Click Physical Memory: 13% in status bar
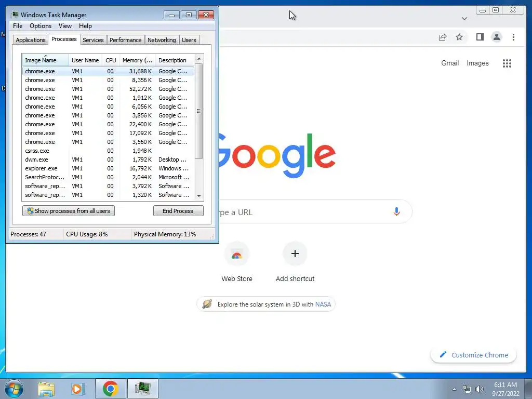 (x=165, y=234)
